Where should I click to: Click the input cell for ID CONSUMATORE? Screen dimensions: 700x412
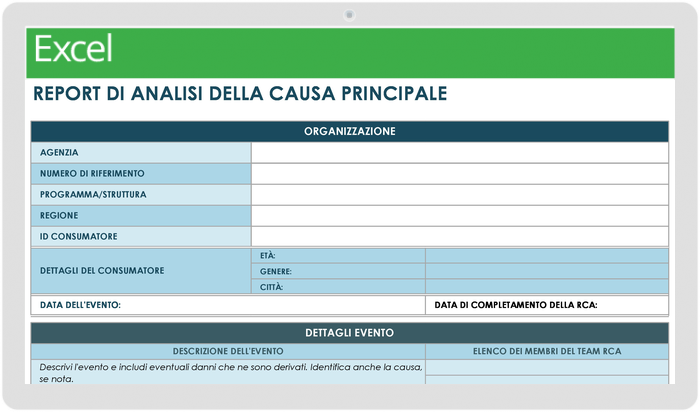point(460,237)
